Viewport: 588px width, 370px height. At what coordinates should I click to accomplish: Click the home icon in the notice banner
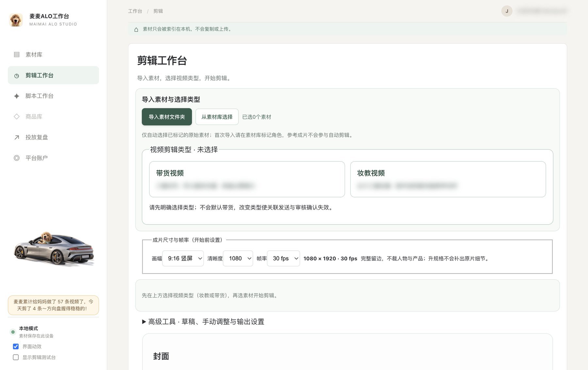pos(136,29)
